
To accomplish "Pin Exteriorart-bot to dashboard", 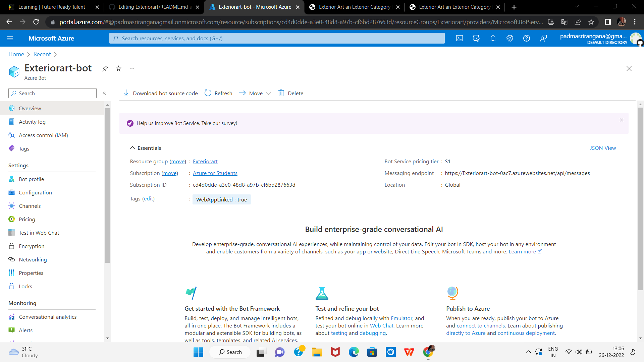I will point(105,68).
